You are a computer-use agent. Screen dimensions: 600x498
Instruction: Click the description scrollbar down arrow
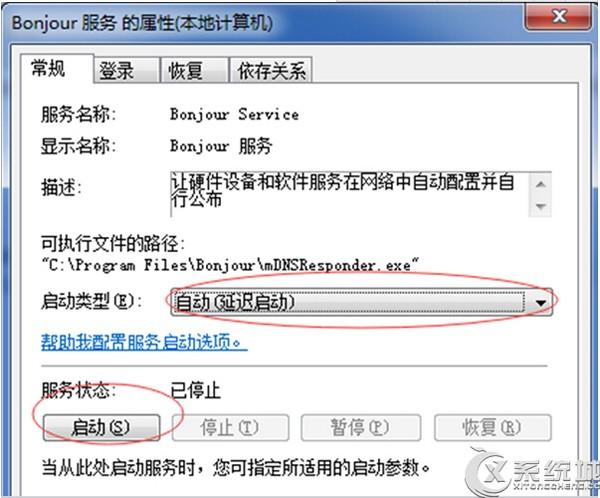click(x=540, y=206)
